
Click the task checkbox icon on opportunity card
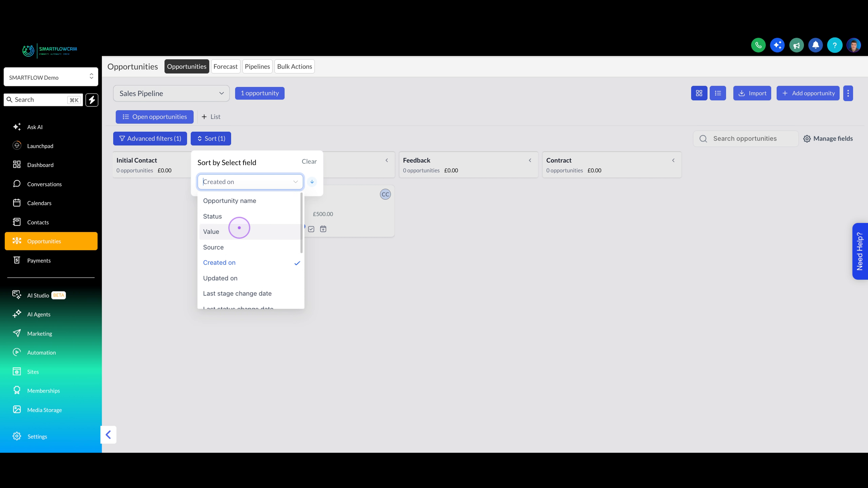click(x=311, y=229)
